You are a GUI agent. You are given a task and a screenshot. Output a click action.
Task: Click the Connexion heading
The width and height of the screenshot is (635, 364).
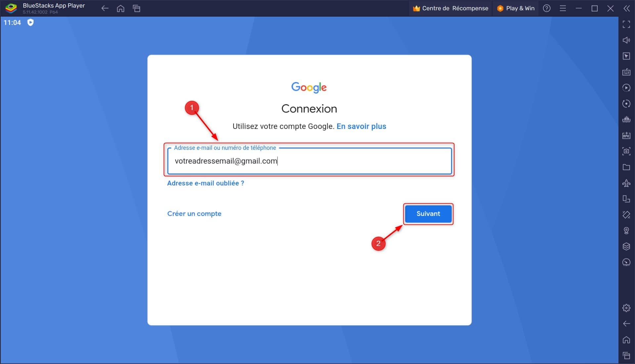(x=309, y=108)
